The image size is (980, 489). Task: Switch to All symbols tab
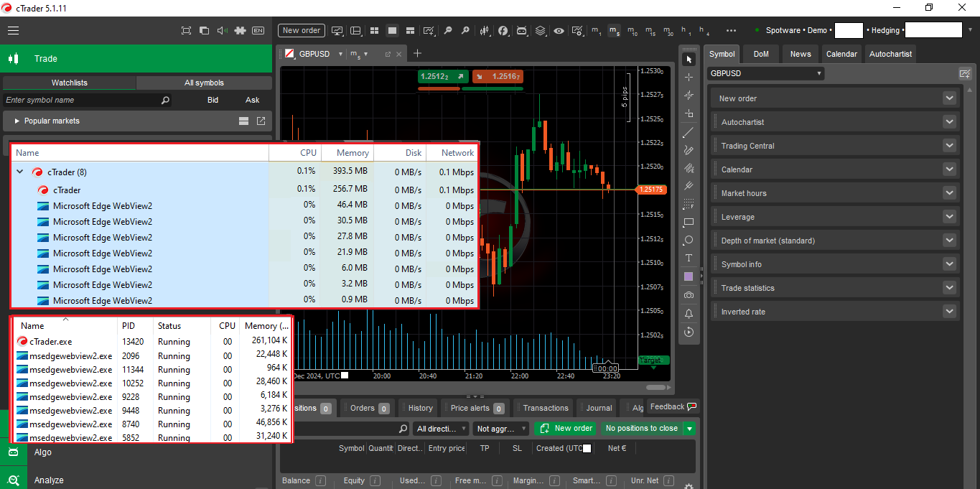pyautogui.click(x=204, y=83)
